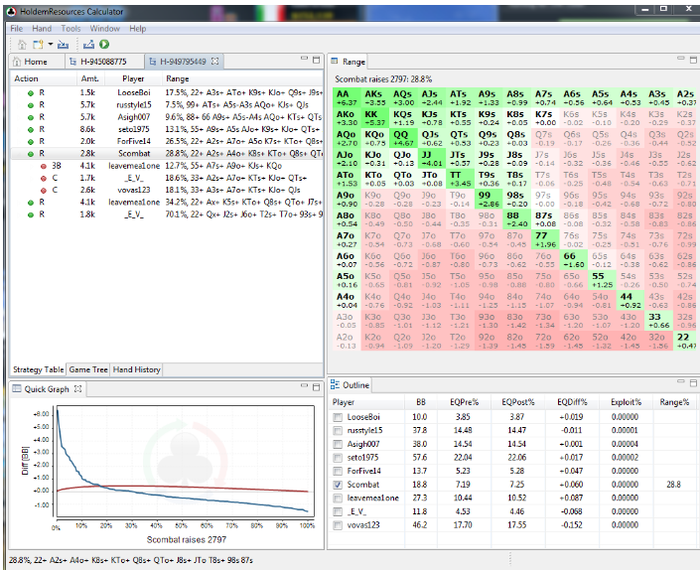Screen dimensions: 700x570
Task: Click the export toolbar icon
Action: [x=88, y=44]
